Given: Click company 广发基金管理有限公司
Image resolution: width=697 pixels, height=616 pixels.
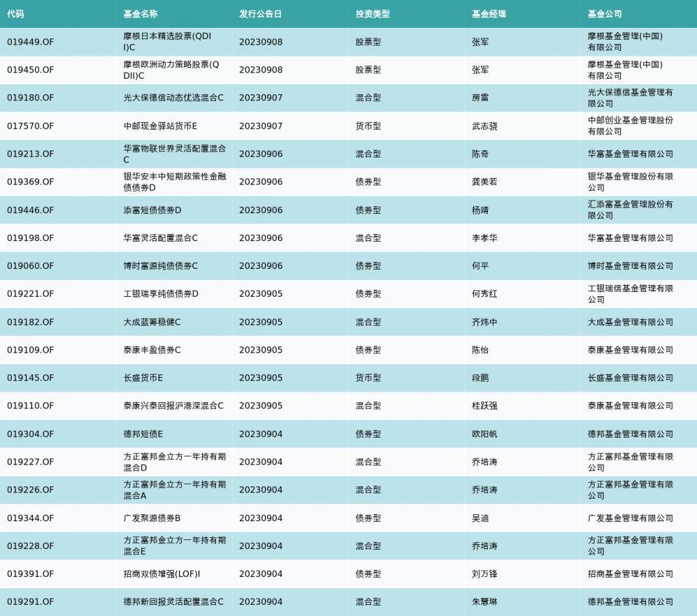Looking at the screenshot, I should [x=630, y=518].
